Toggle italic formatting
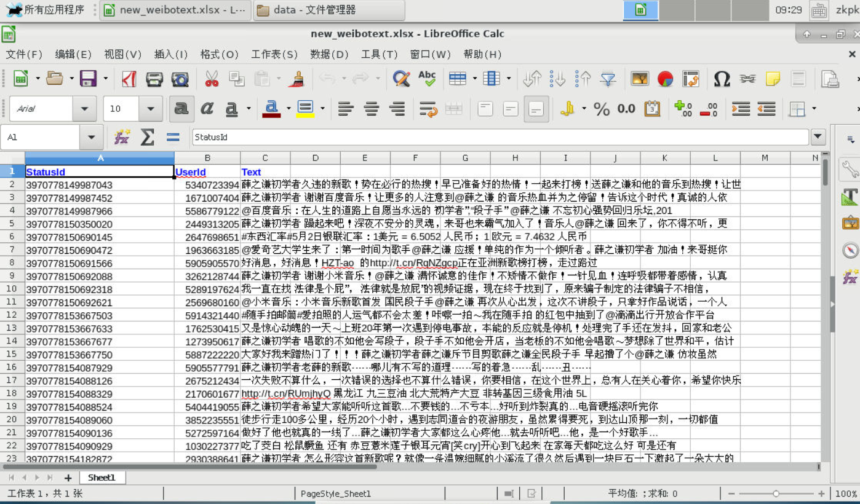860x504 pixels. point(207,109)
